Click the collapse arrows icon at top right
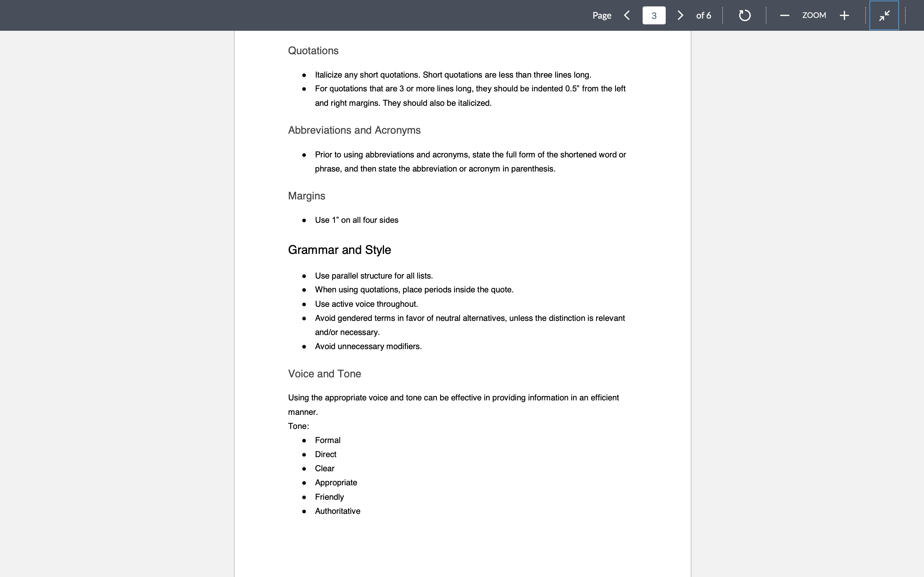This screenshot has height=577, width=924. point(884,15)
